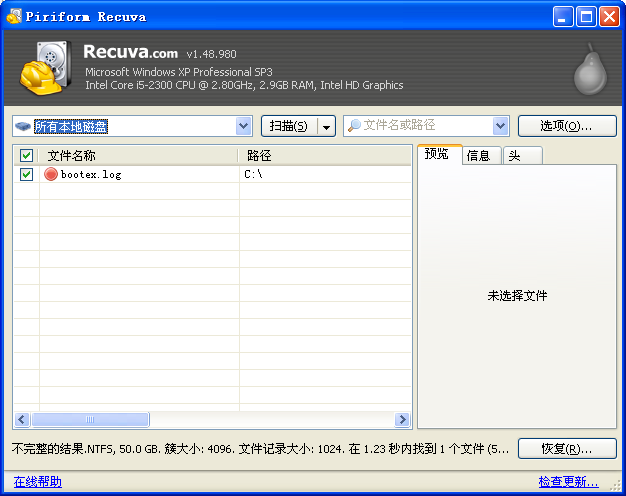626x496 pixels.
Task: Click the 检查更新... link
Action: click(x=568, y=482)
